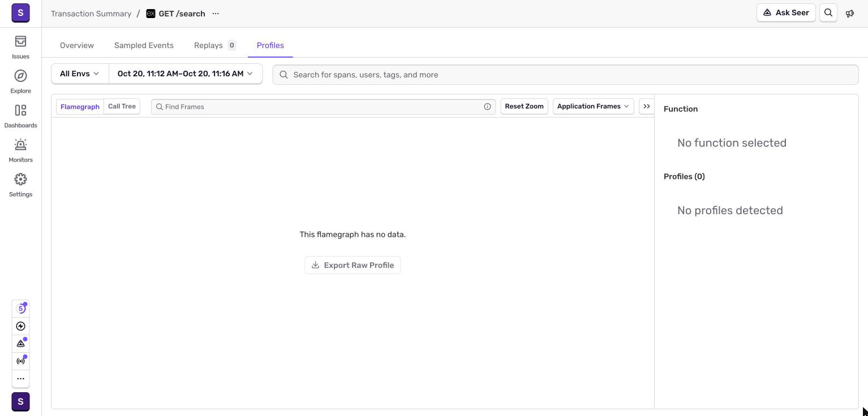Switch to Call Tree view
Screen dimensions: 868x416
point(122,106)
